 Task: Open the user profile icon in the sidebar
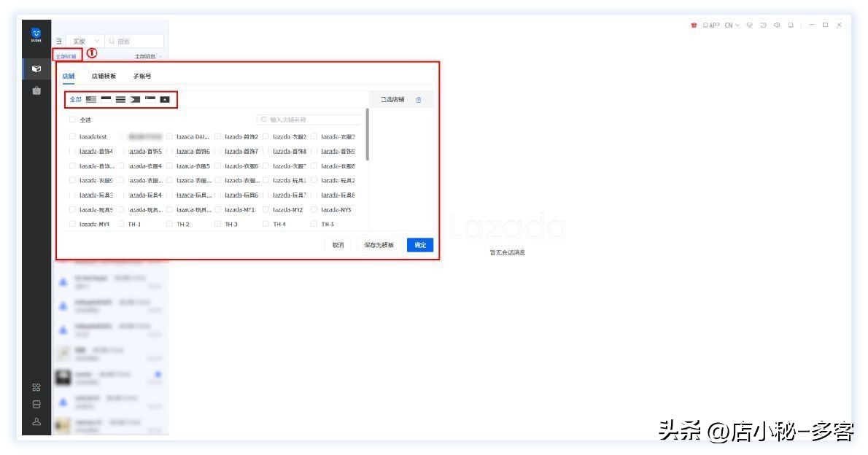coord(36,421)
